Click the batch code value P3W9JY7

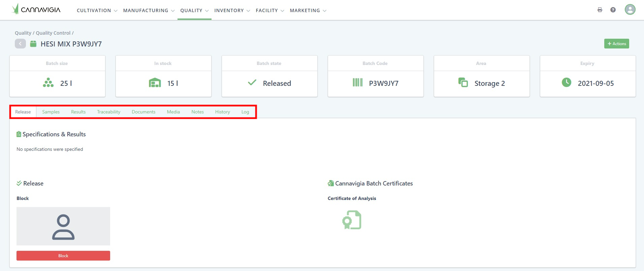tap(384, 83)
